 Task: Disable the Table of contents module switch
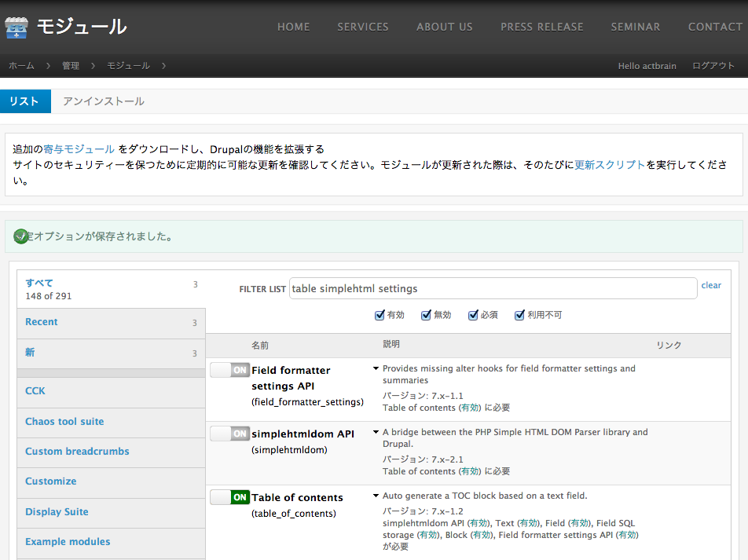click(229, 497)
